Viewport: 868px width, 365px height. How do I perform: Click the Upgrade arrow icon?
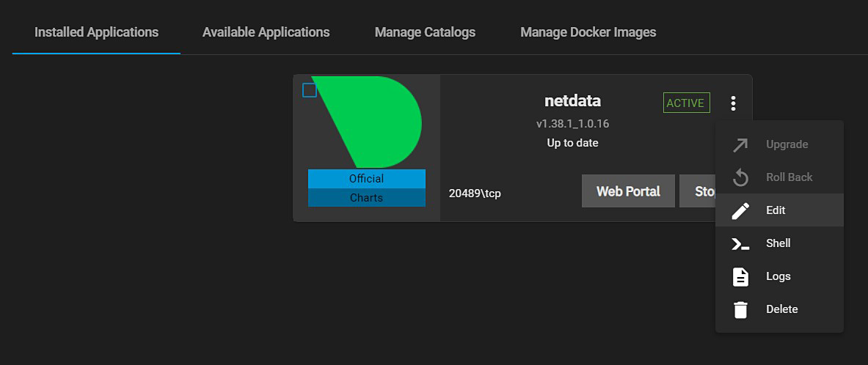(x=740, y=144)
